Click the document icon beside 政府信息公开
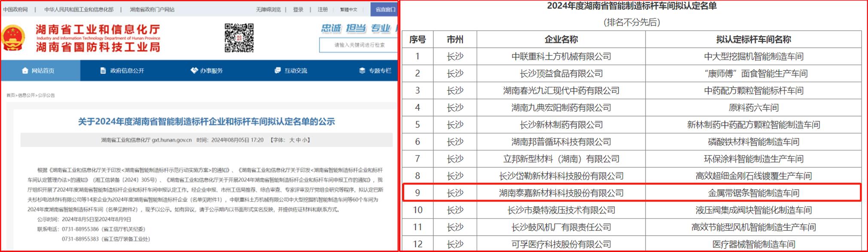The width and height of the screenshot is (868, 252). click(103, 71)
